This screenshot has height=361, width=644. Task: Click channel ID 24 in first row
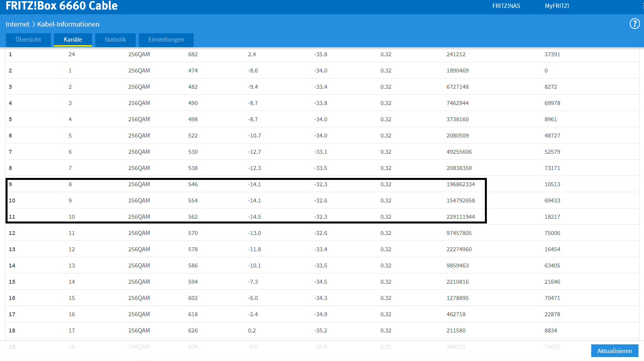71,54
